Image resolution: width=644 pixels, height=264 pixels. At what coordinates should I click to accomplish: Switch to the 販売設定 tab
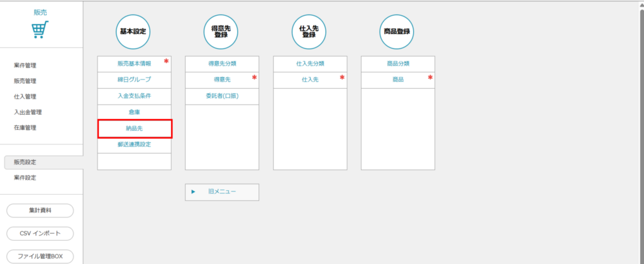point(25,163)
